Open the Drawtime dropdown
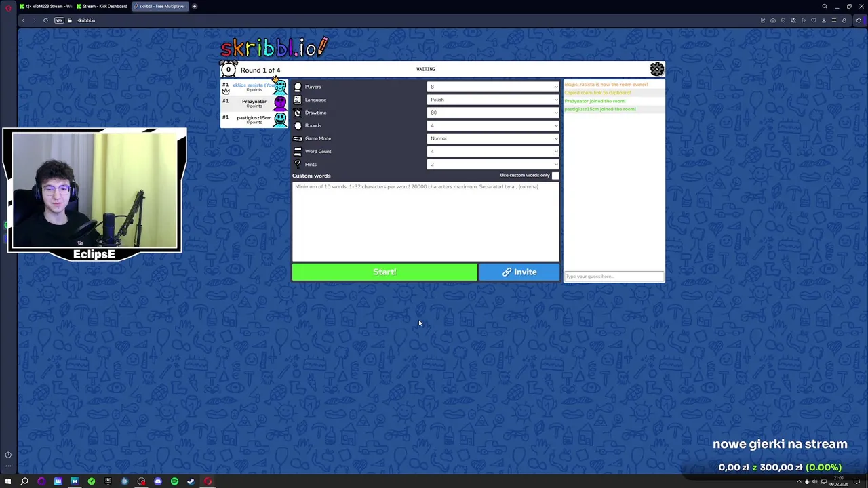The width and height of the screenshot is (868, 488). point(493,113)
